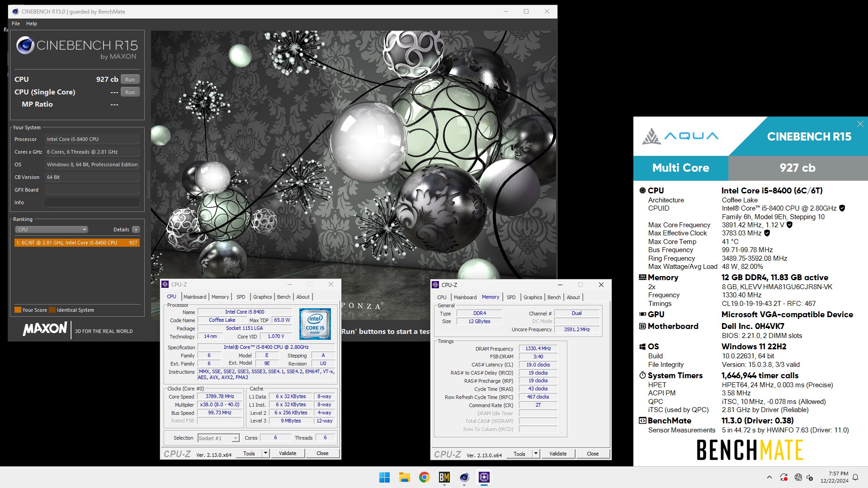
Task: Click the Info input field
Action: [x=92, y=202]
